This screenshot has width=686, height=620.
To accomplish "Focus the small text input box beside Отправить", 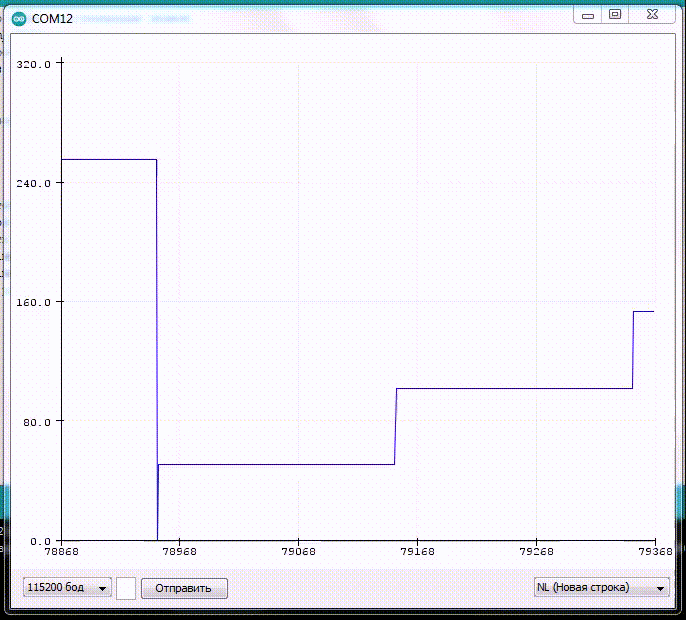I will click(126, 588).
